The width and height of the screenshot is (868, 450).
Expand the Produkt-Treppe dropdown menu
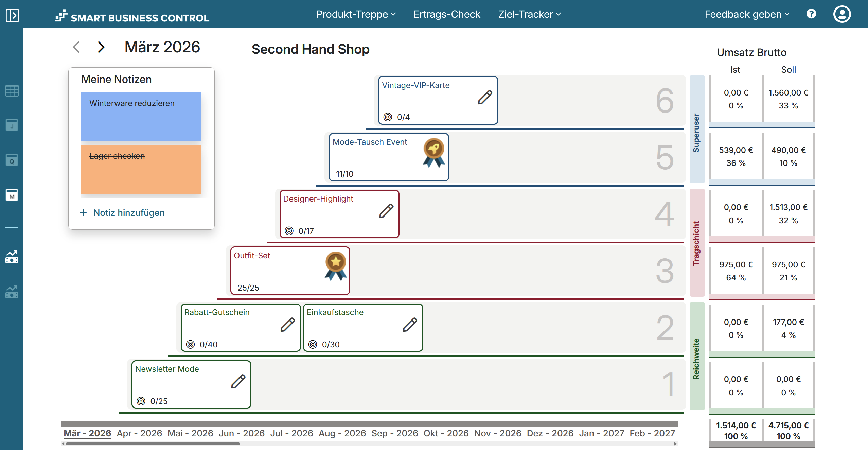(x=356, y=14)
